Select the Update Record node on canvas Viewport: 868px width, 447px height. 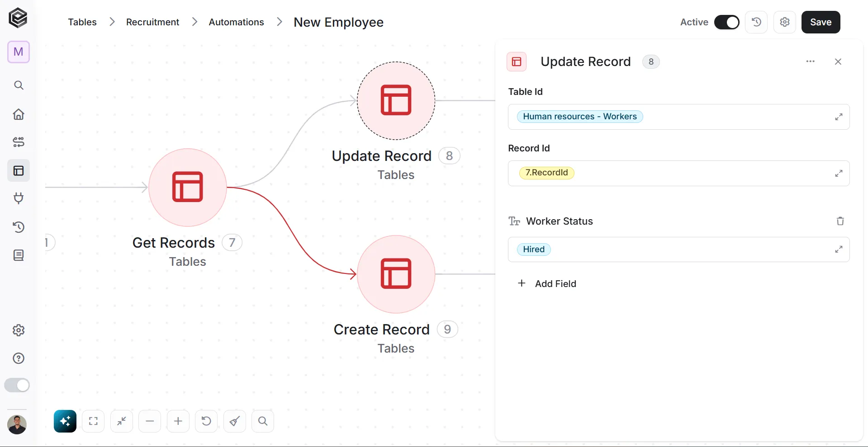tap(396, 101)
